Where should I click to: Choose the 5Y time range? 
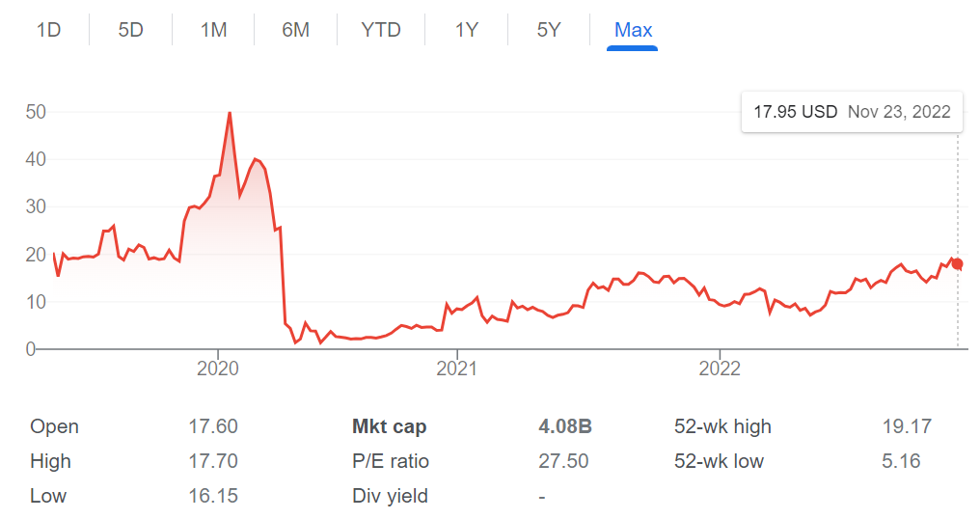[549, 30]
